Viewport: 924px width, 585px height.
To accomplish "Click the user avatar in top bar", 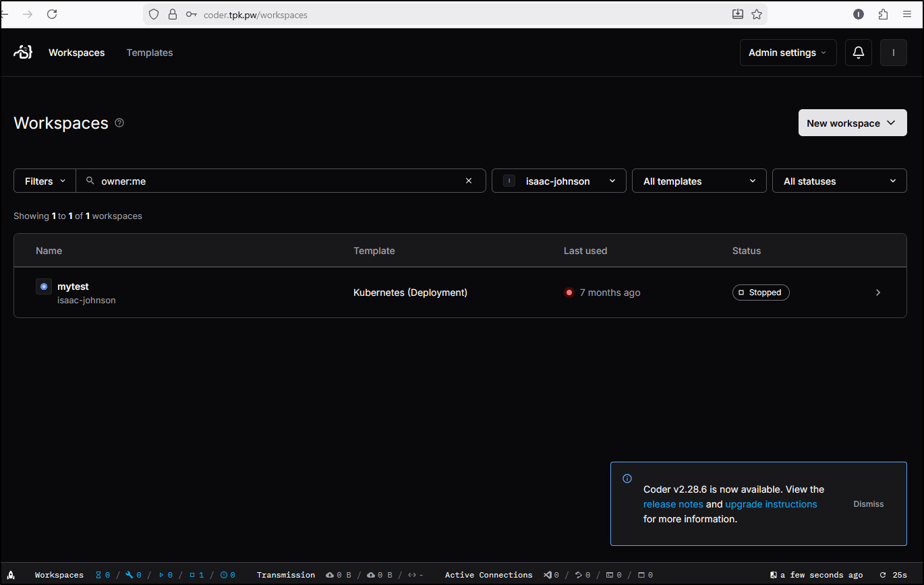I will (894, 53).
